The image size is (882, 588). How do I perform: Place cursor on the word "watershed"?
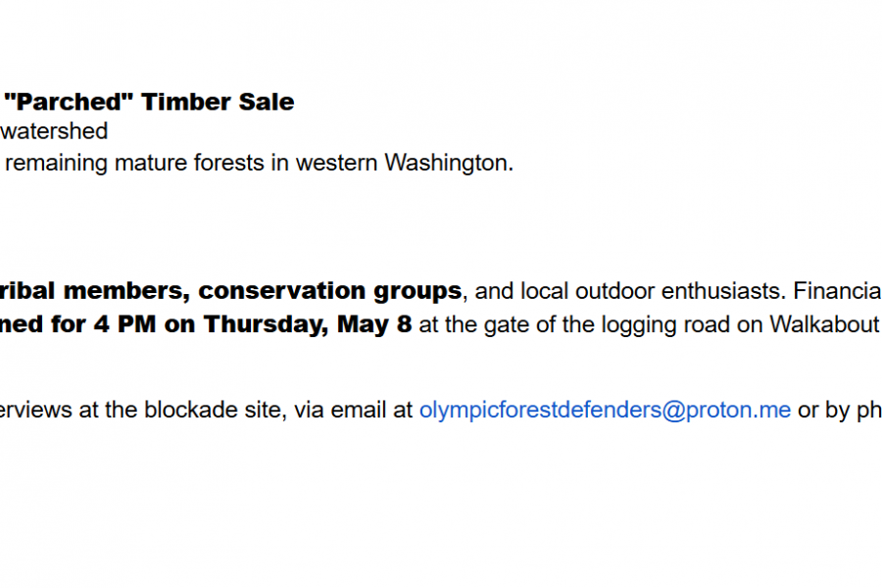(x=54, y=131)
